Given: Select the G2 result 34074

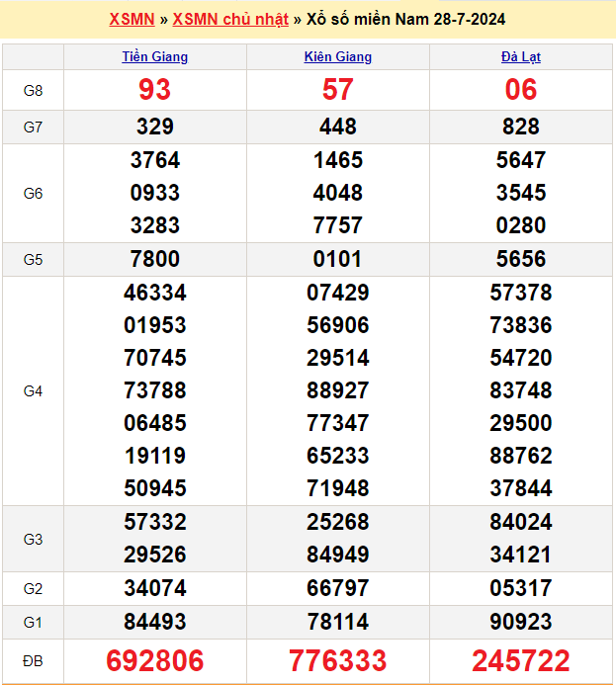Looking at the screenshot, I should [155, 589].
